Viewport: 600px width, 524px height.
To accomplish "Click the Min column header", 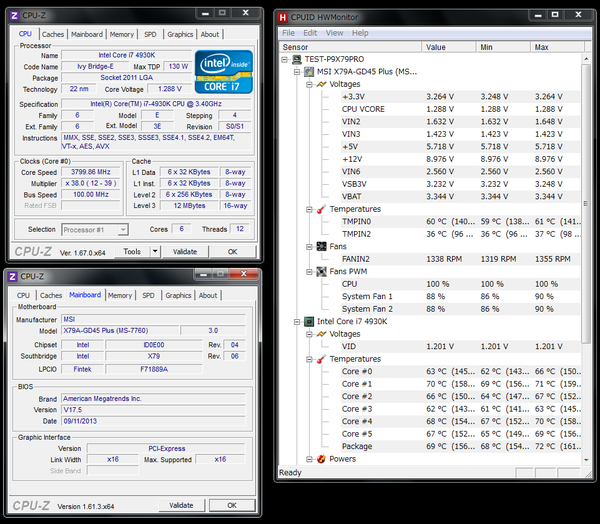I will pyautogui.click(x=503, y=47).
